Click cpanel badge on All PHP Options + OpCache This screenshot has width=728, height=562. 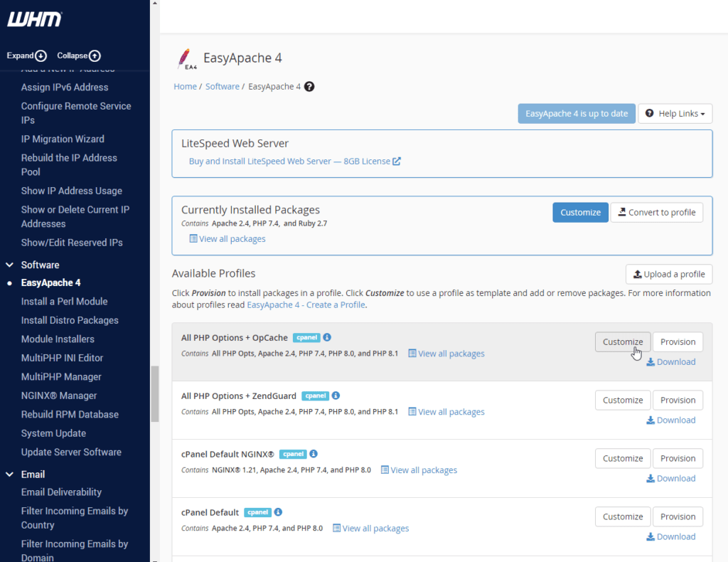306,338
